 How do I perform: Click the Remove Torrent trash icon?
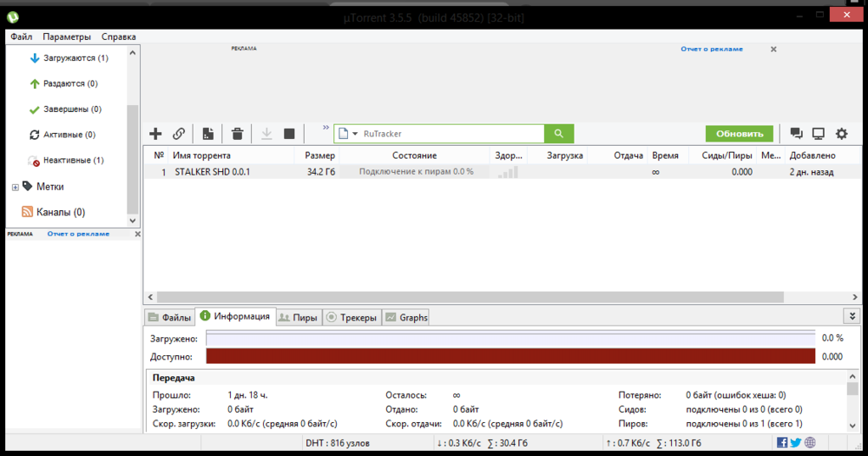[238, 134]
